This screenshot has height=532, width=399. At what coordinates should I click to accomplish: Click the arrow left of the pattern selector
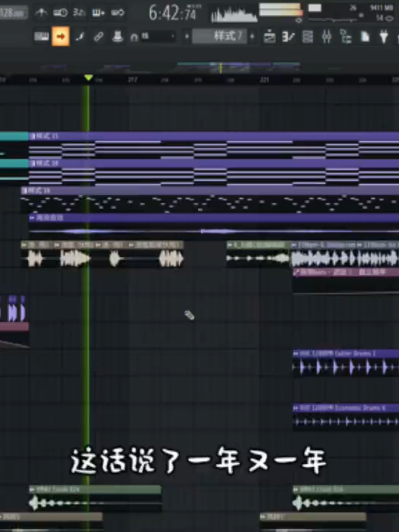[187, 37]
